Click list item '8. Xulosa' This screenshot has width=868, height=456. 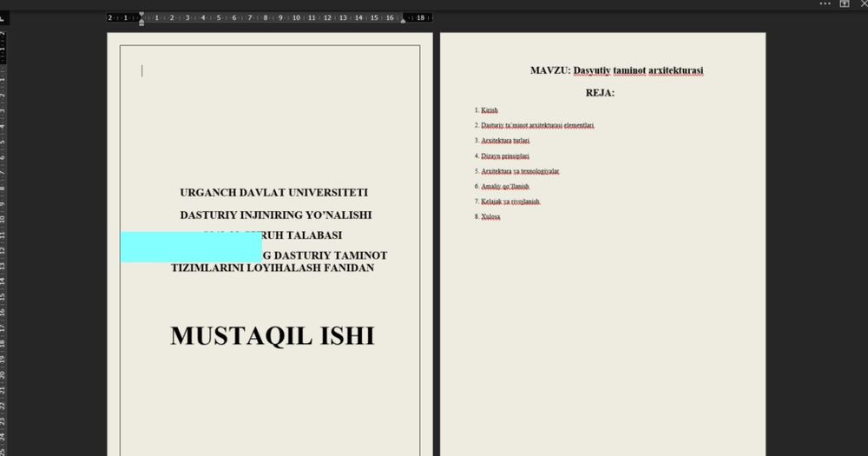[487, 216]
